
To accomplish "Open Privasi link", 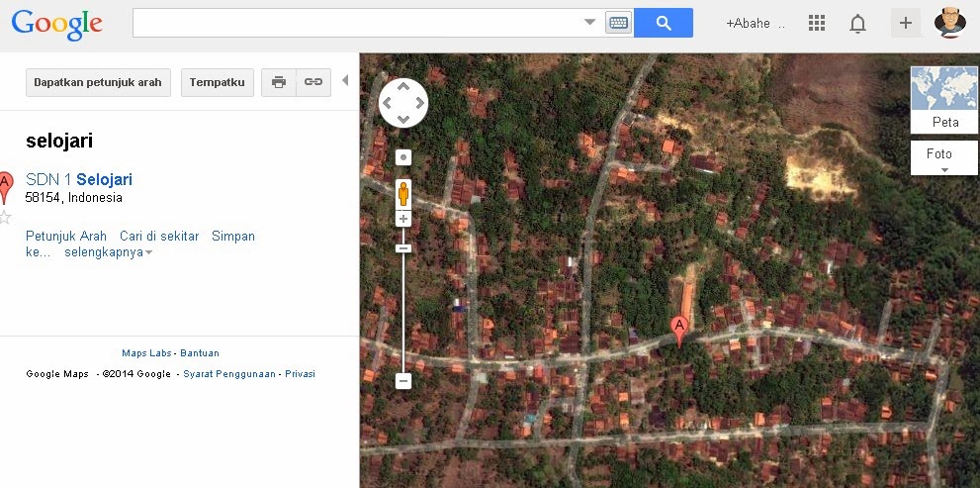I will tap(300, 373).
